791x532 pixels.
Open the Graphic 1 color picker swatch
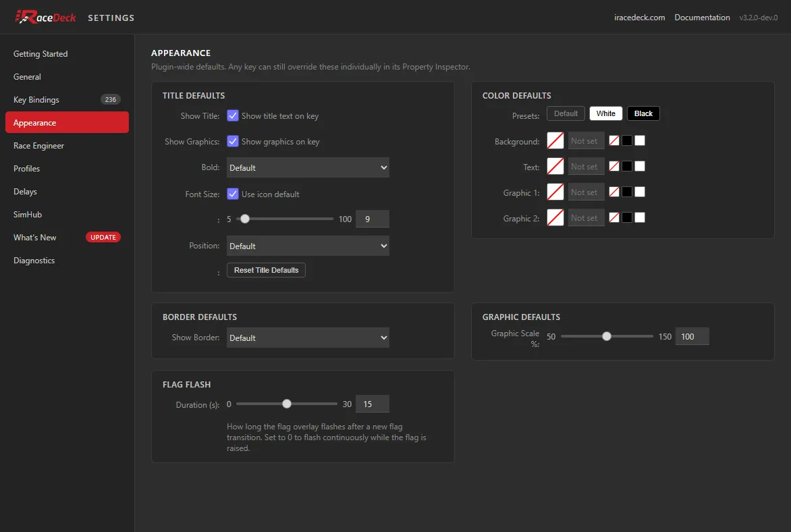click(555, 192)
